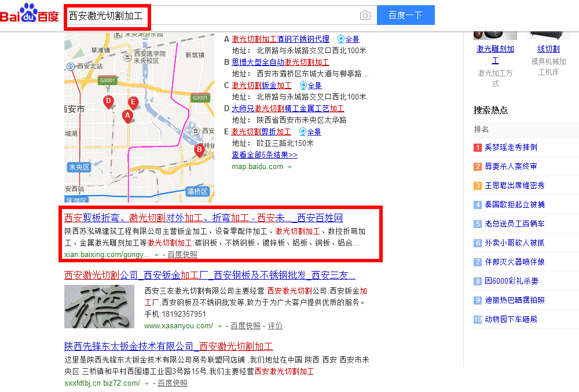Expand the arrow beside xian.baixing.com URL

coord(156,255)
